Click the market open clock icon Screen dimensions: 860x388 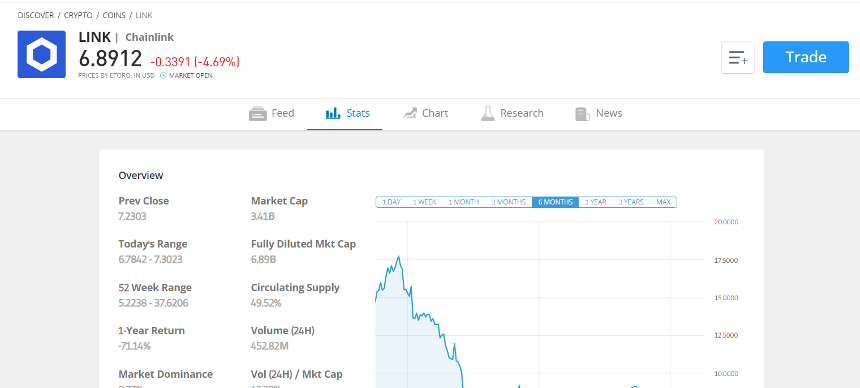pyautogui.click(x=163, y=76)
